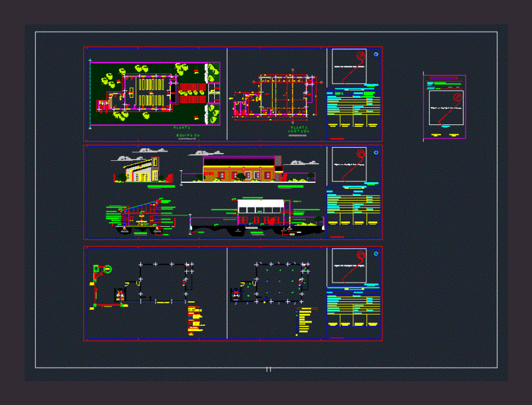Click the location map in the top sheet
The height and width of the screenshot is (405, 532).
click(349, 66)
